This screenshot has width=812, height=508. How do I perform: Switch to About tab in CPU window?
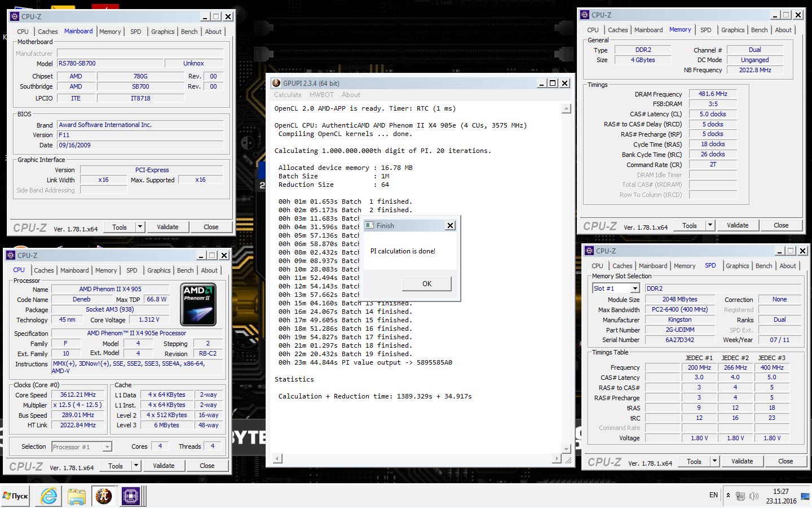209,270
